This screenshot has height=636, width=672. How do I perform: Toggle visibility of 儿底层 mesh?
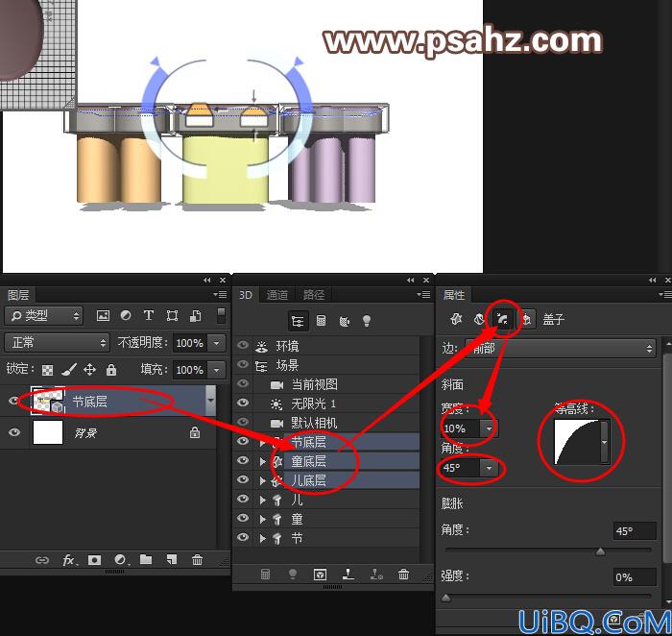[243, 479]
